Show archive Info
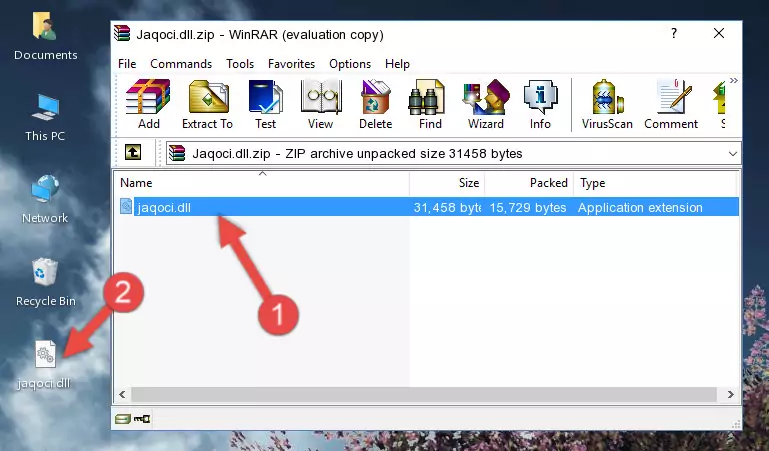This screenshot has height=451, width=769. tap(540, 104)
